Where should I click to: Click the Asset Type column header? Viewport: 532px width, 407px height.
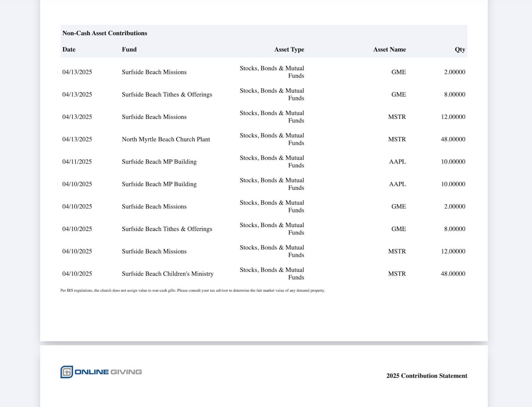pos(289,49)
